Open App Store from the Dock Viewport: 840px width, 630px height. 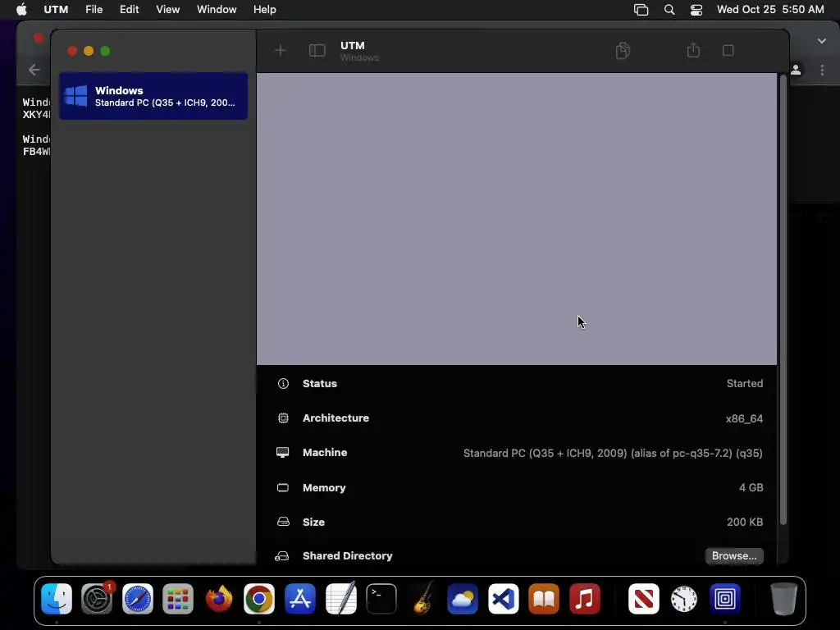[300, 599]
